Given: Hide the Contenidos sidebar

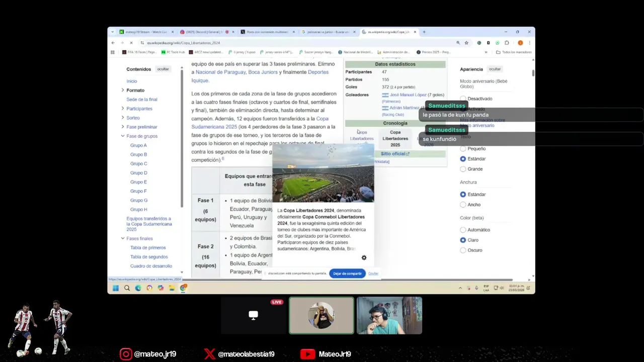Looking at the screenshot, I should point(163,69).
